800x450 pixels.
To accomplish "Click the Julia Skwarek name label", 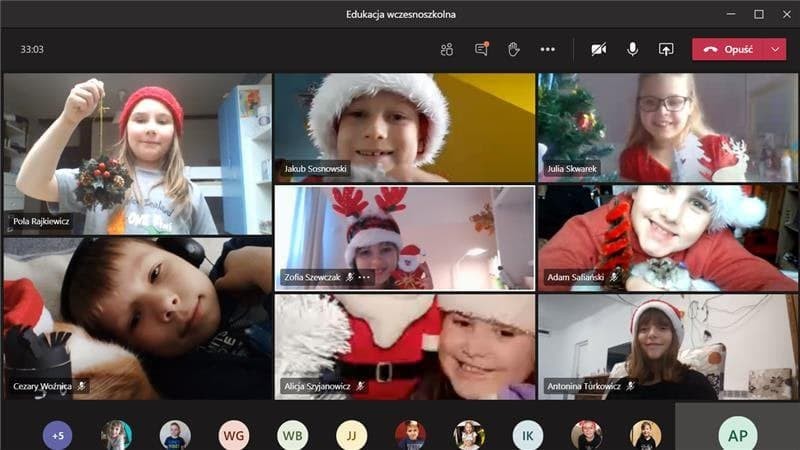I will [571, 168].
